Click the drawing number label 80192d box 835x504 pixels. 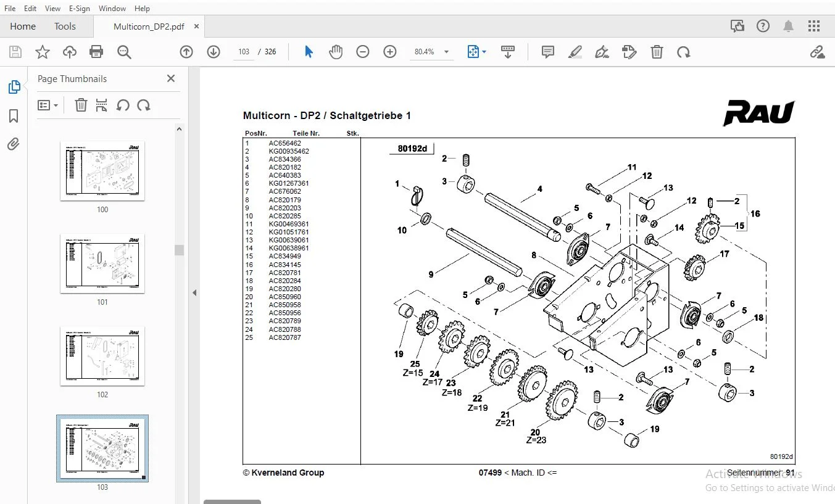pyautogui.click(x=412, y=149)
